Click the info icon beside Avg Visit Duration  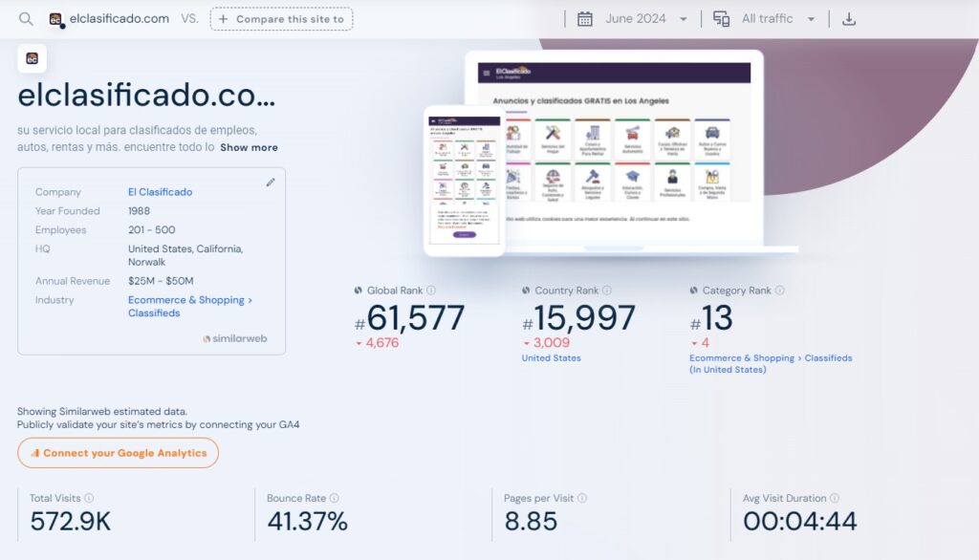(x=835, y=498)
